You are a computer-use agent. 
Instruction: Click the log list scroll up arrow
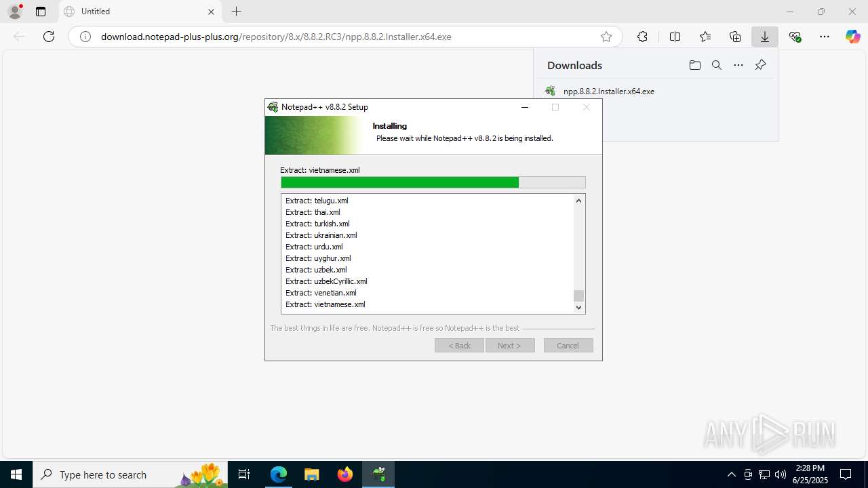[578, 201]
